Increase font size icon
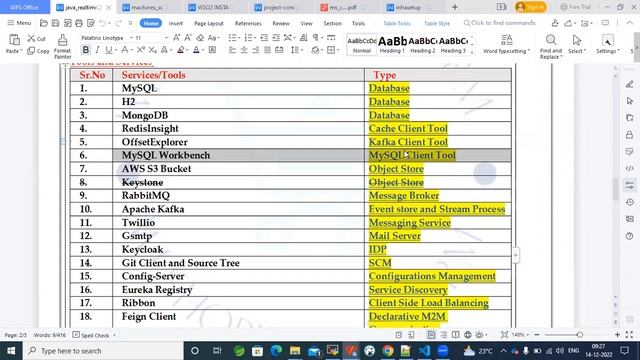Image resolution: width=640 pixels, height=360 pixels. pos(176,38)
